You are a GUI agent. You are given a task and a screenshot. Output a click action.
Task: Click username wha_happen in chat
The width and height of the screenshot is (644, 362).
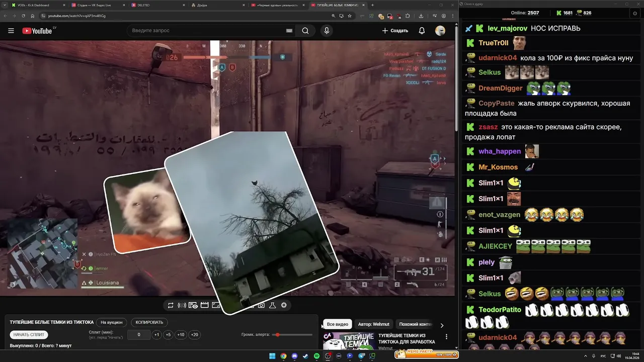(500, 151)
